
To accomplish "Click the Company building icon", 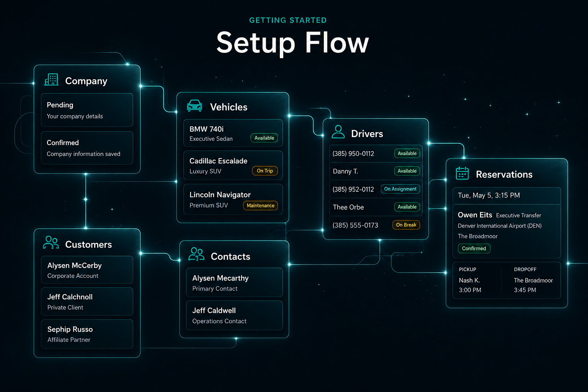I will [51, 80].
